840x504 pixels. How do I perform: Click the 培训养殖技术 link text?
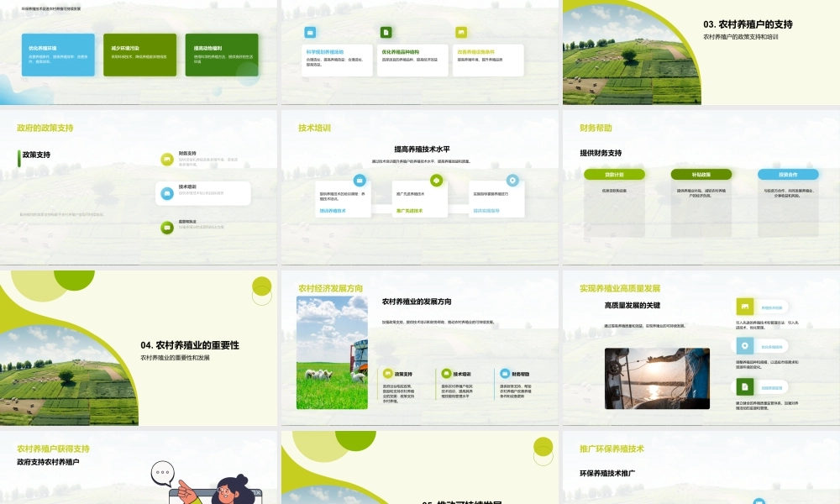333,211
